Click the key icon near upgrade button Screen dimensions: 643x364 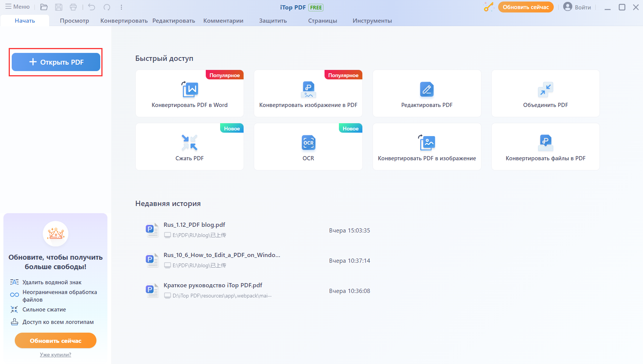[489, 7]
